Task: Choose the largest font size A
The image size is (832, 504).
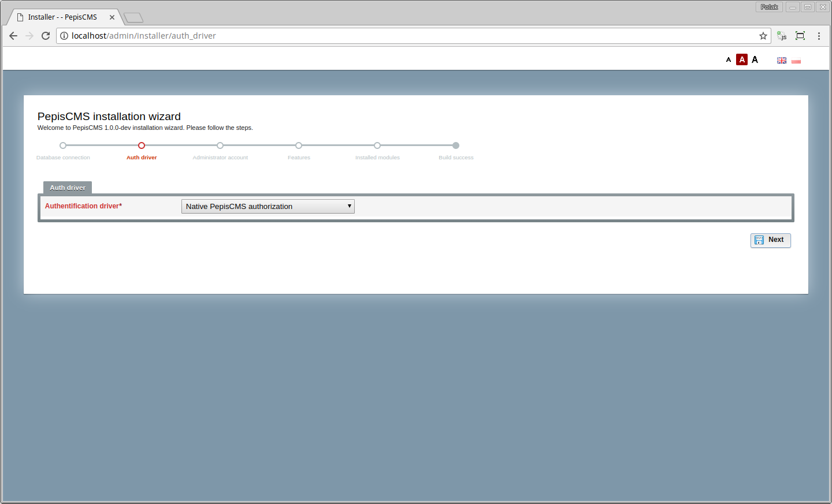Action: 755,59
